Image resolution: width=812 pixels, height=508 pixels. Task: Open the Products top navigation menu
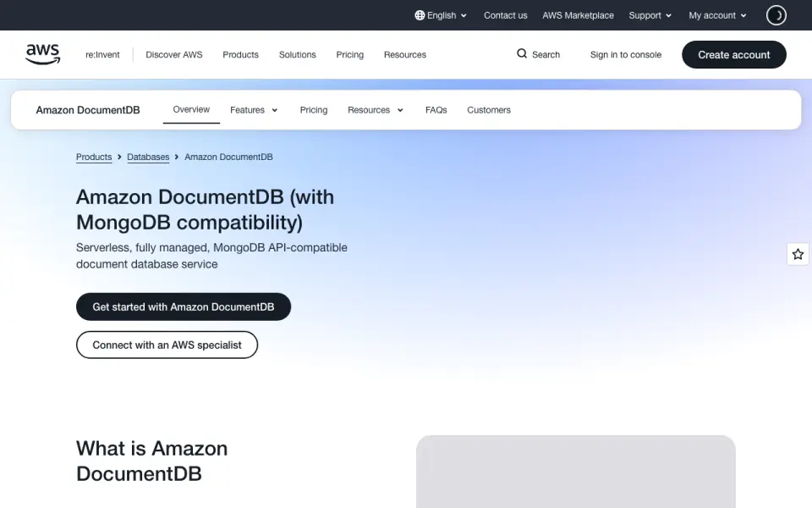tap(240, 54)
